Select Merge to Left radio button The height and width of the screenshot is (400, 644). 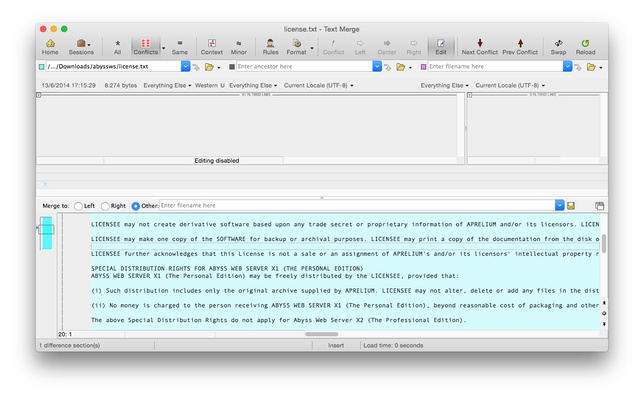(x=78, y=206)
